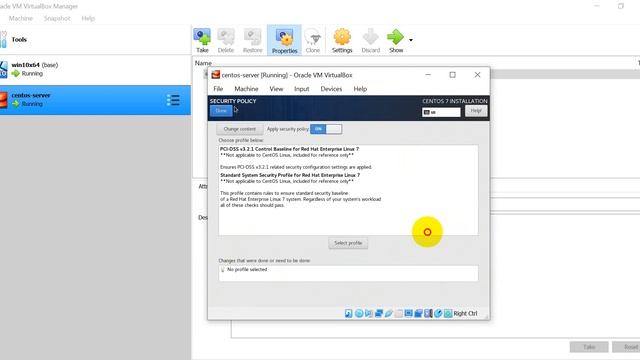Image resolution: width=640 pixels, height=360 pixels.
Task: Open the Devices menu of centos-server window
Action: tap(331, 89)
